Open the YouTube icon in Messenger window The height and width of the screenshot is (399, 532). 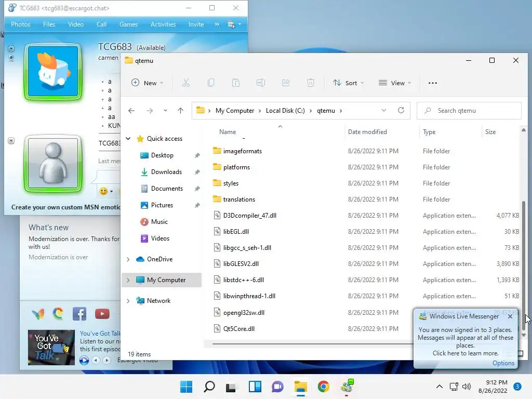point(102,314)
